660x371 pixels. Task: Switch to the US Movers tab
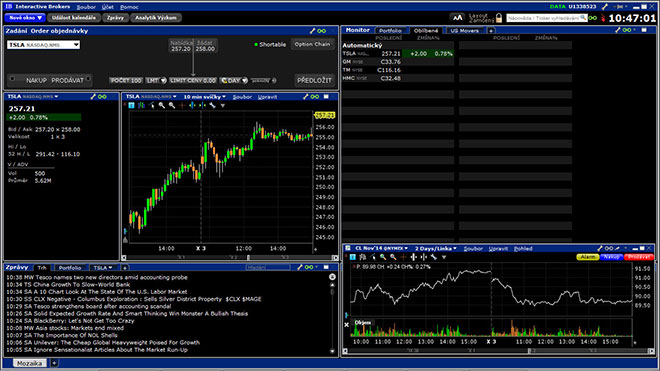click(464, 31)
